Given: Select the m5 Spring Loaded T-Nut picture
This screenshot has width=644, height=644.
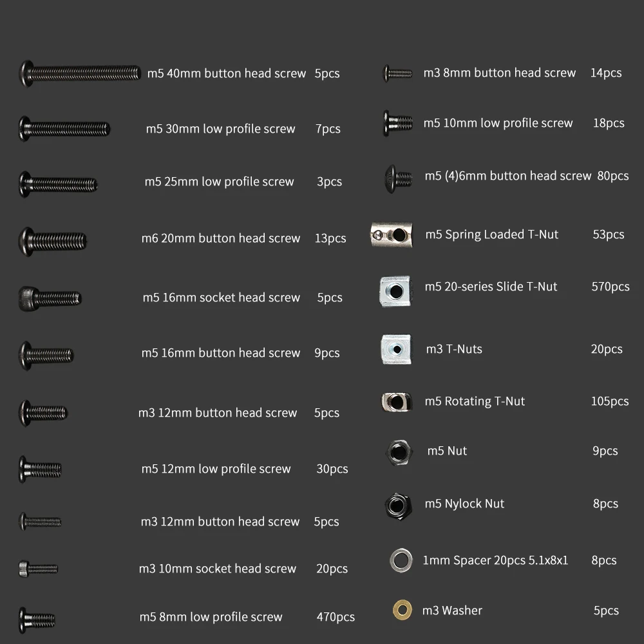Looking at the screenshot, I should click(392, 235).
